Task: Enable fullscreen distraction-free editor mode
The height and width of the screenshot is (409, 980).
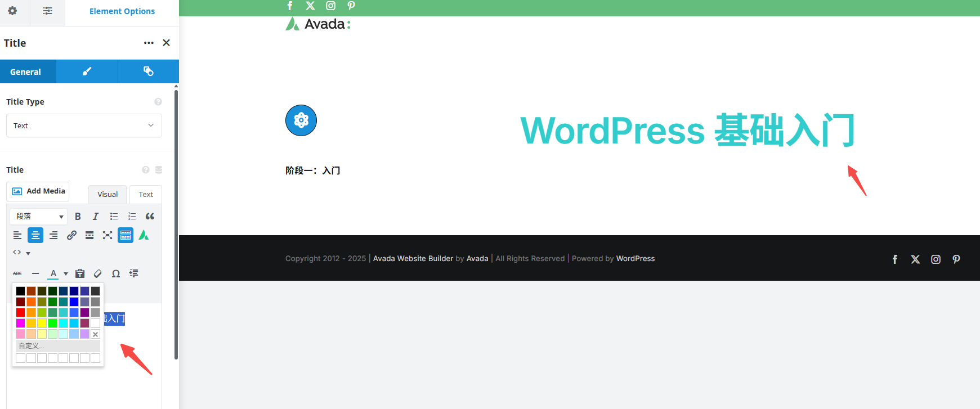Action: point(108,235)
